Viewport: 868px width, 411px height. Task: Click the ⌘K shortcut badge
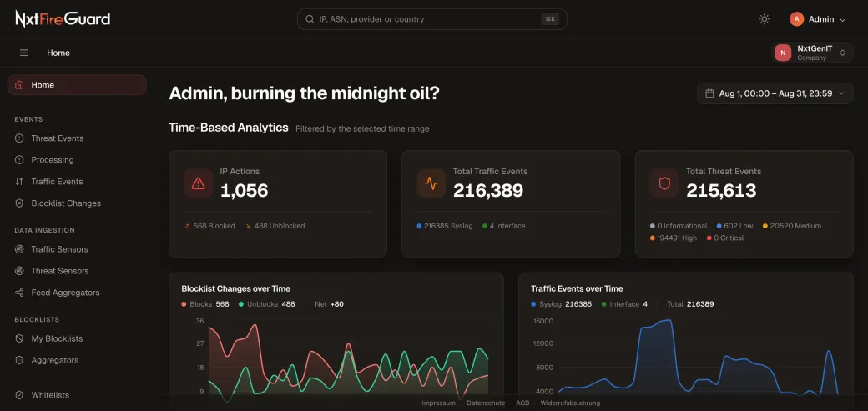550,19
